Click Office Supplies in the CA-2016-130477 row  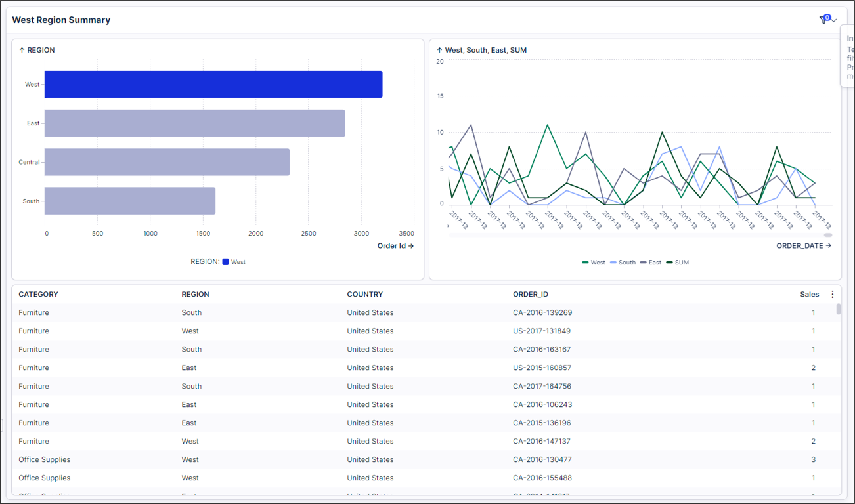(x=44, y=460)
